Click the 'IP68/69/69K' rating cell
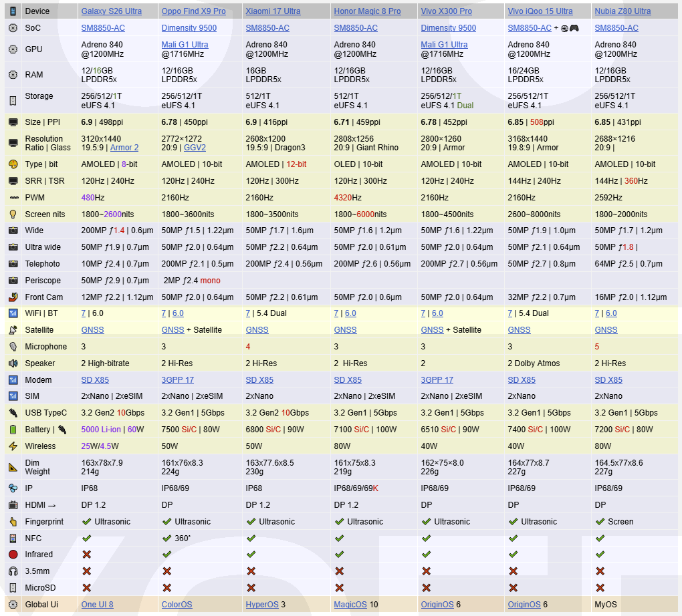682x616 pixels. pyautogui.click(x=356, y=488)
